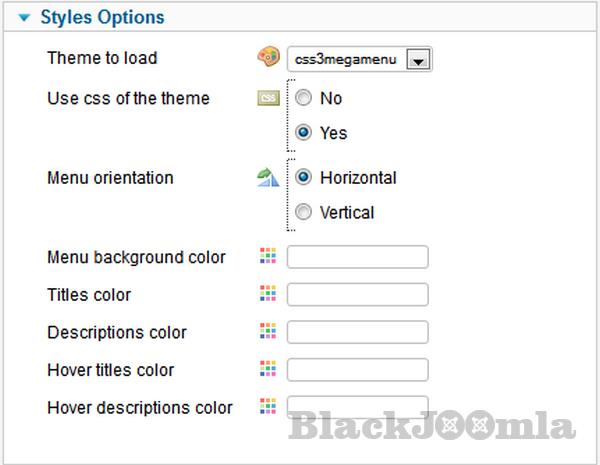Click the palette icon beside Theme to load
This screenshot has width=600, height=465.
(x=268, y=58)
